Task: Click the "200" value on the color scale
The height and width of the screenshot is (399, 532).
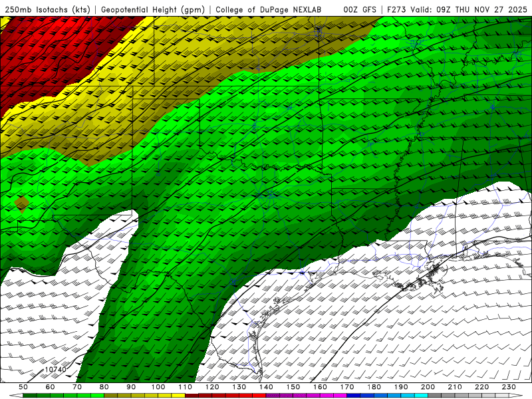Action: coord(428,387)
